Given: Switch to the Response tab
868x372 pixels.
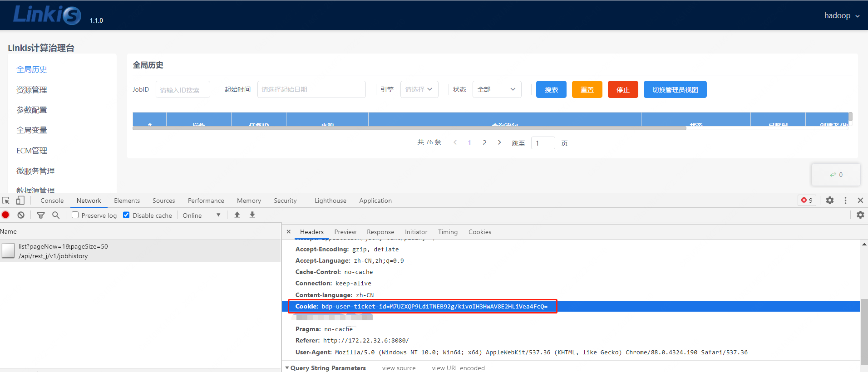Looking at the screenshot, I should [x=380, y=232].
